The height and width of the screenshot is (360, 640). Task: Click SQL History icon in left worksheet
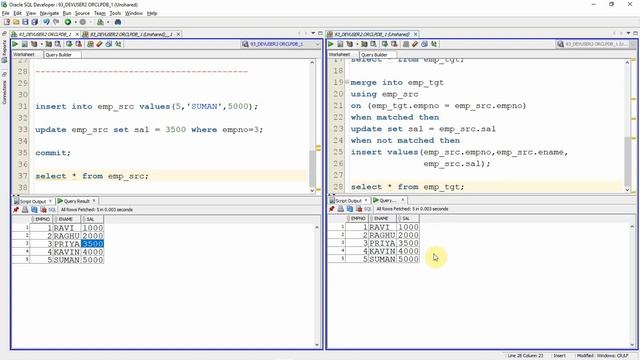click(109, 44)
